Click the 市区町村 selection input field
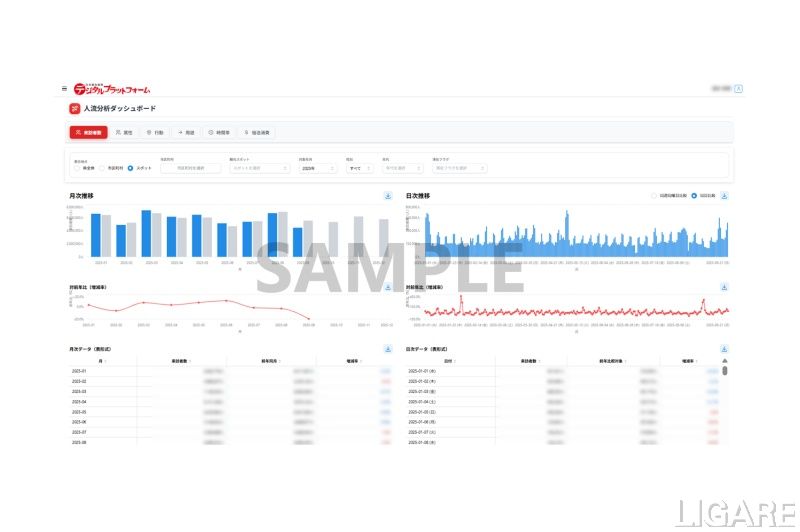This screenshot has width=800, height=532. [190, 168]
